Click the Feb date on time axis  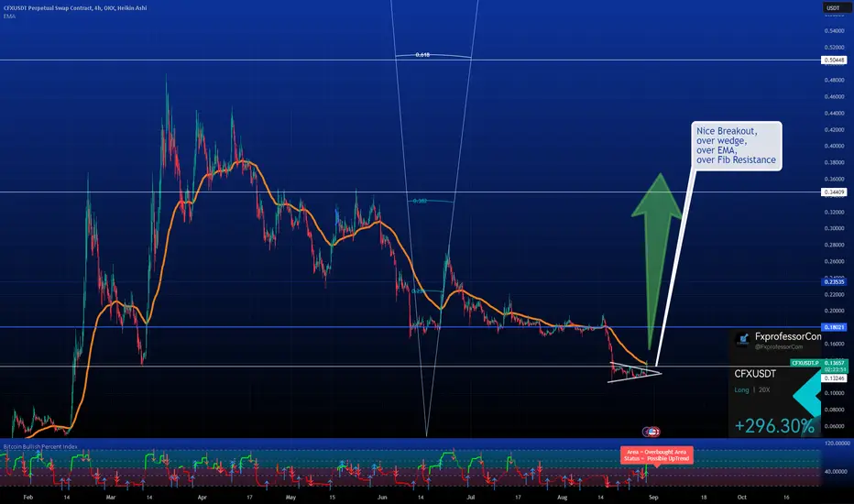pyautogui.click(x=28, y=497)
